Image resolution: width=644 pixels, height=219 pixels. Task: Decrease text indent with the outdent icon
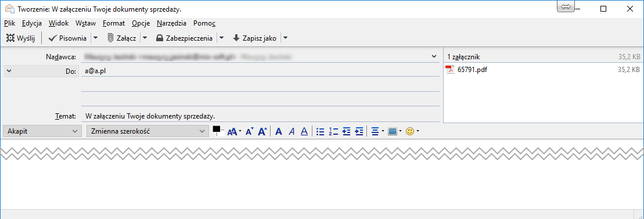click(x=347, y=131)
